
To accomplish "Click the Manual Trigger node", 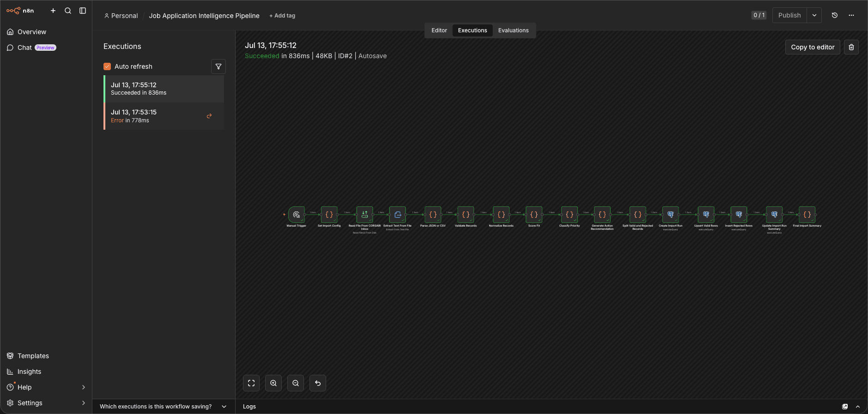I will click(297, 215).
